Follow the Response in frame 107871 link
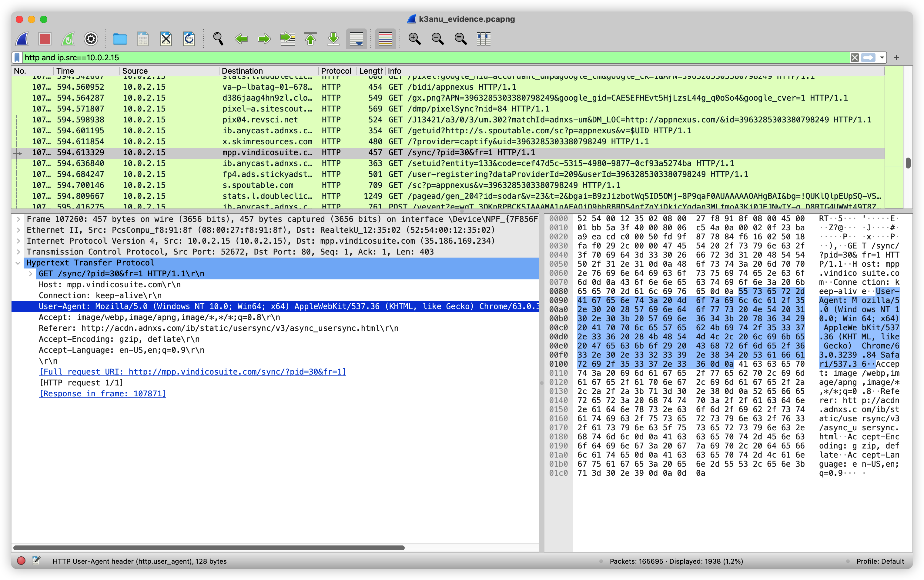Viewport: 924px width, 580px height. 102,394
